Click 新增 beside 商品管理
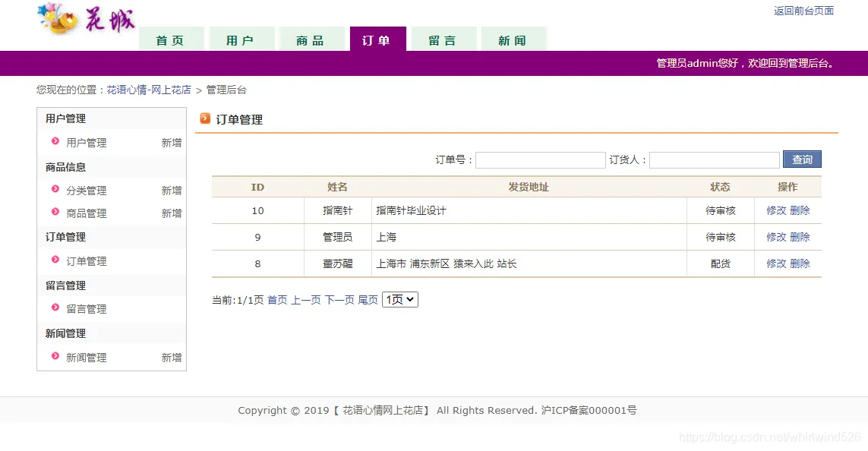The image size is (868, 451). point(172,213)
